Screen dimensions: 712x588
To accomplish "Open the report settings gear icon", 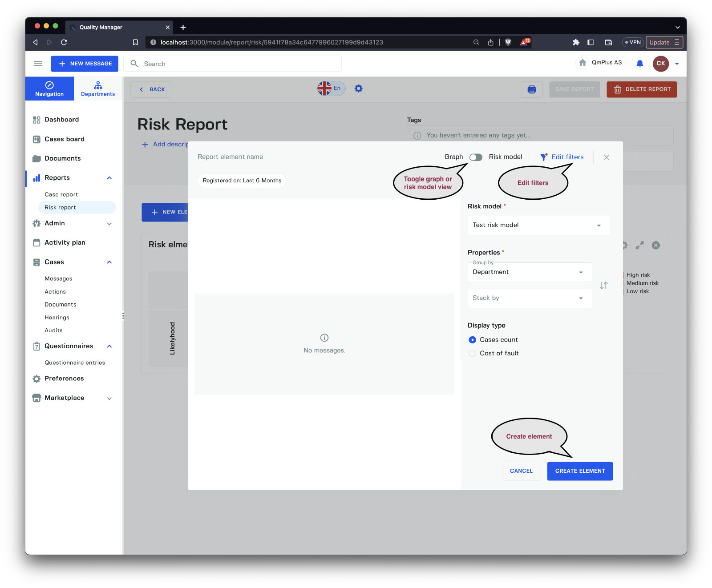I will 358,89.
